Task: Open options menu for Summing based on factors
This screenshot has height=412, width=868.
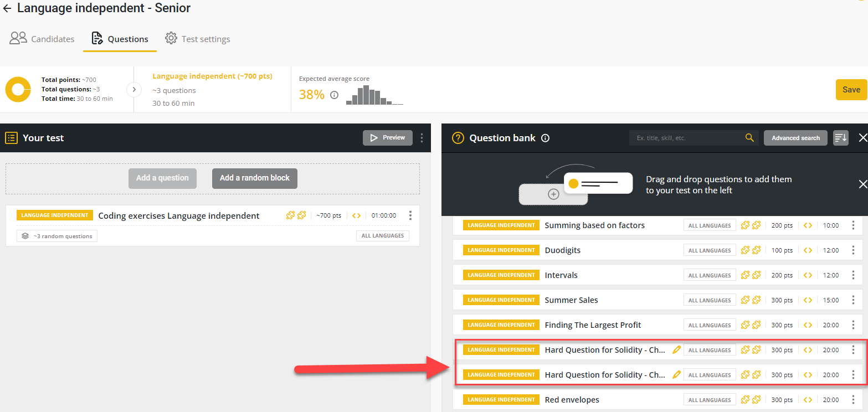Action: click(853, 225)
